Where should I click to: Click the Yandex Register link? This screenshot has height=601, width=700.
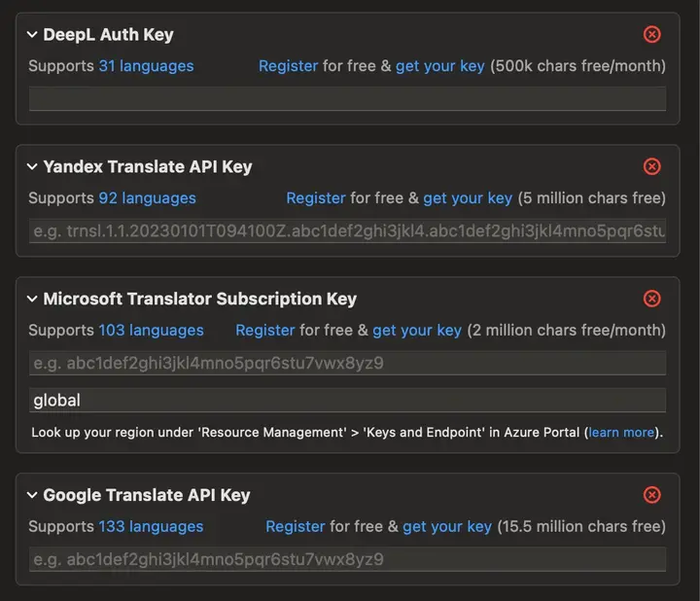[x=316, y=198]
